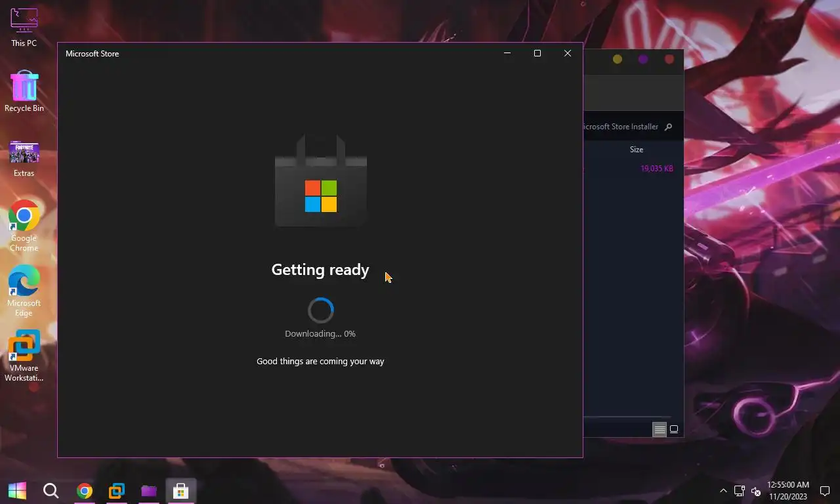This screenshot has width=840, height=504.
Task: Minimize the Microsoft Store window
Action: click(x=507, y=53)
